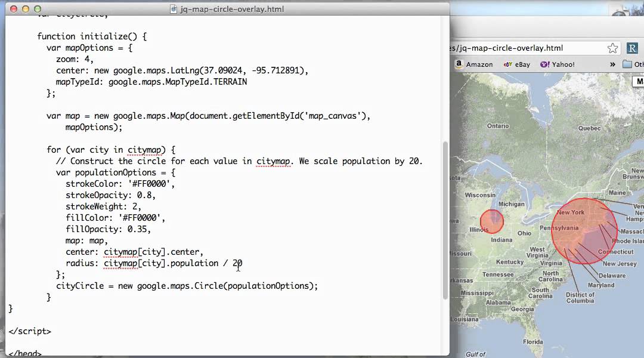Click the 'cityCircle = new google.maps.Circle' line
644x358 pixels.
pyautogui.click(x=187, y=286)
